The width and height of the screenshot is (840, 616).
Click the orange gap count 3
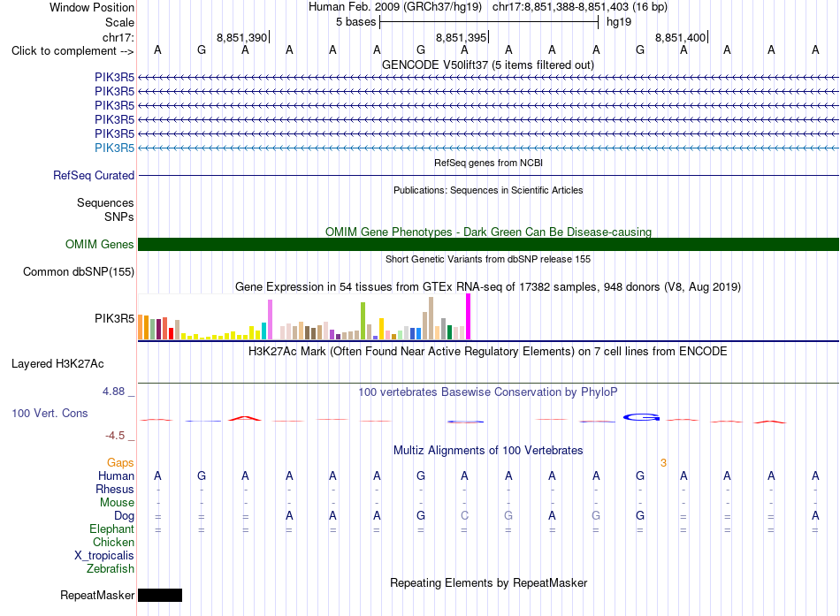(663, 462)
